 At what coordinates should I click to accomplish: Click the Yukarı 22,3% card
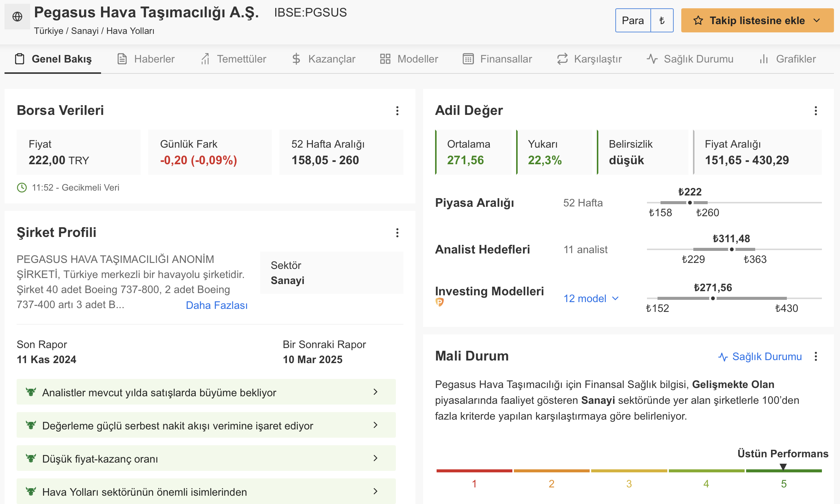[x=554, y=152]
